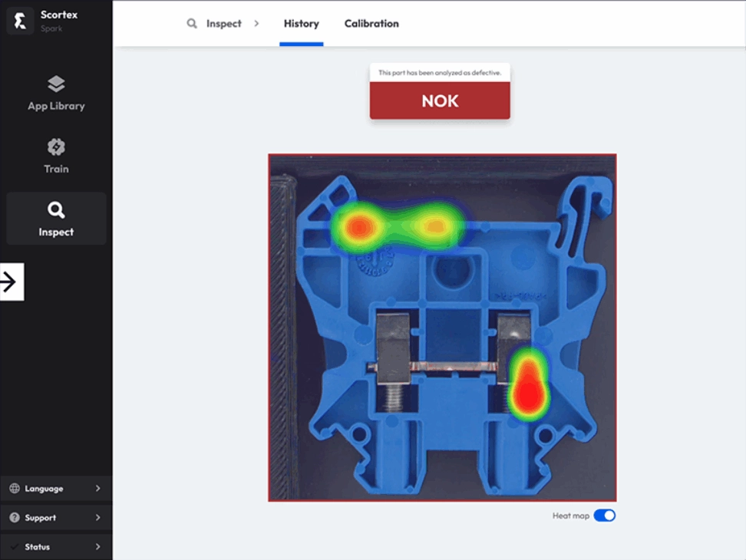Open the App Library stack icon
746x560 pixels.
point(56,84)
